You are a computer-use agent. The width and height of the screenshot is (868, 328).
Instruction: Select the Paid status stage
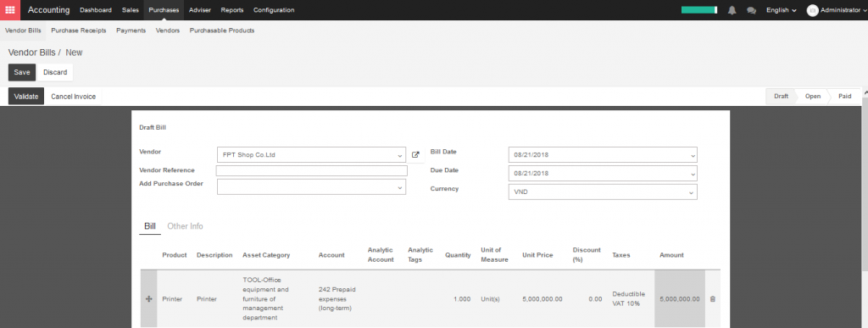845,97
